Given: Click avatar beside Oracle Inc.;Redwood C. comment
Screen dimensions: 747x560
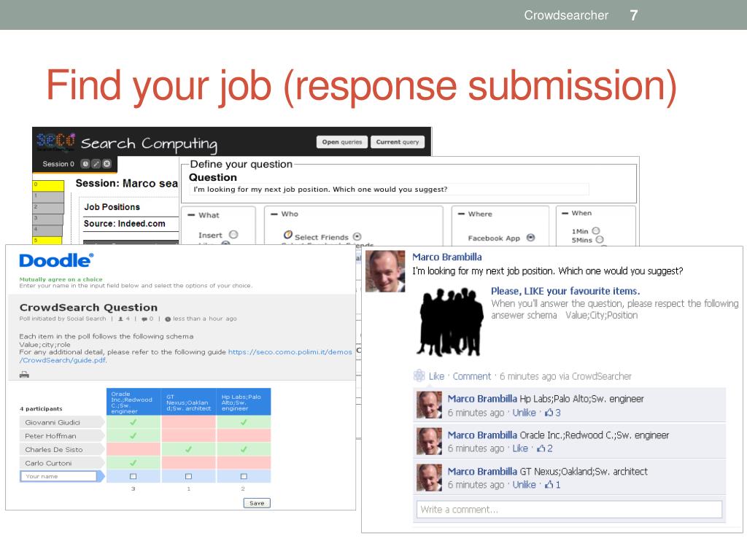Looking at the screenshot, I should (x=429, y=441).
